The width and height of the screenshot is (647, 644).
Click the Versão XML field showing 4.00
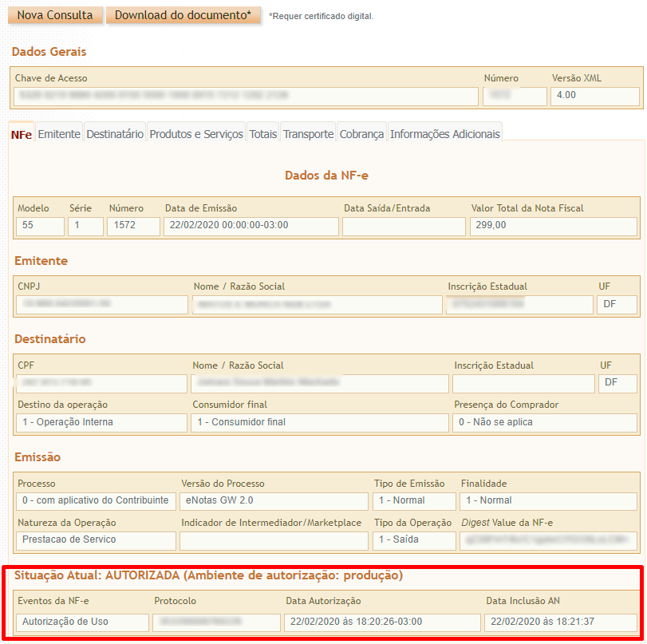[594, 97]
